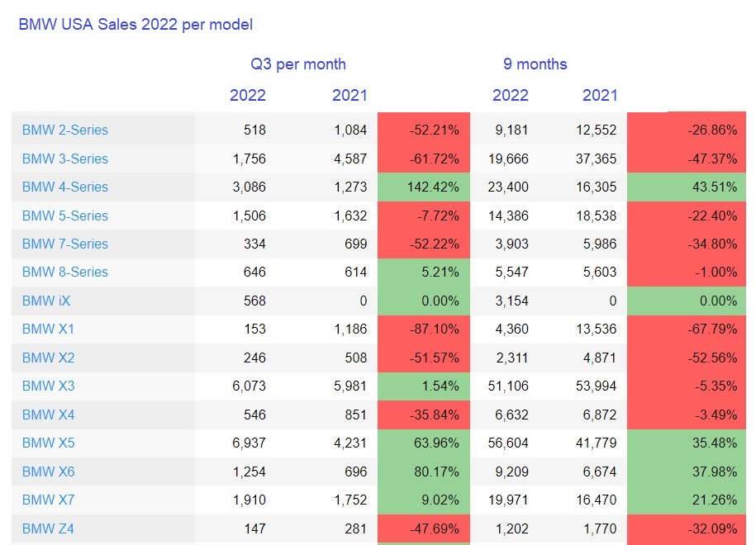Follow the BMW X4 link
Image resolution: width=756 pixels, height=545 pixels.
[48, 415]
